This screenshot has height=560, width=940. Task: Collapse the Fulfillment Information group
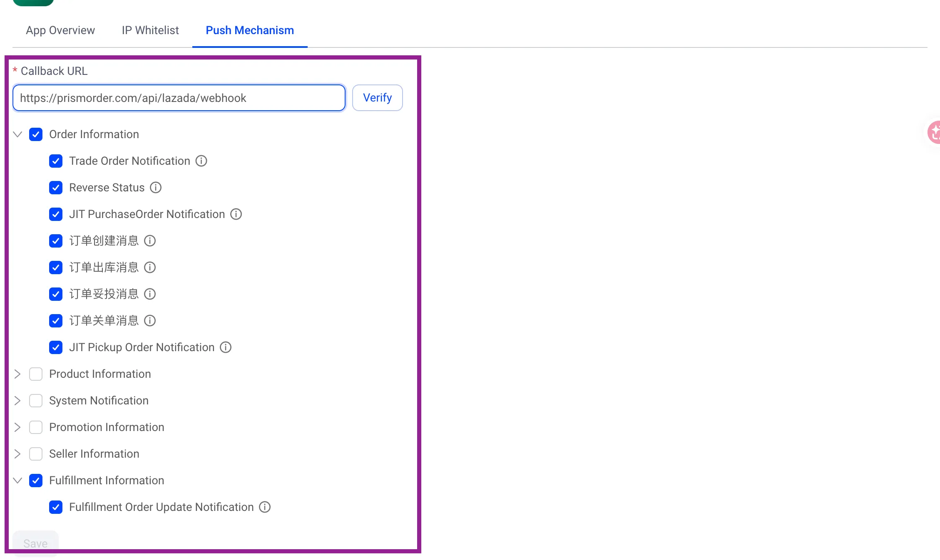click(17, 481)
